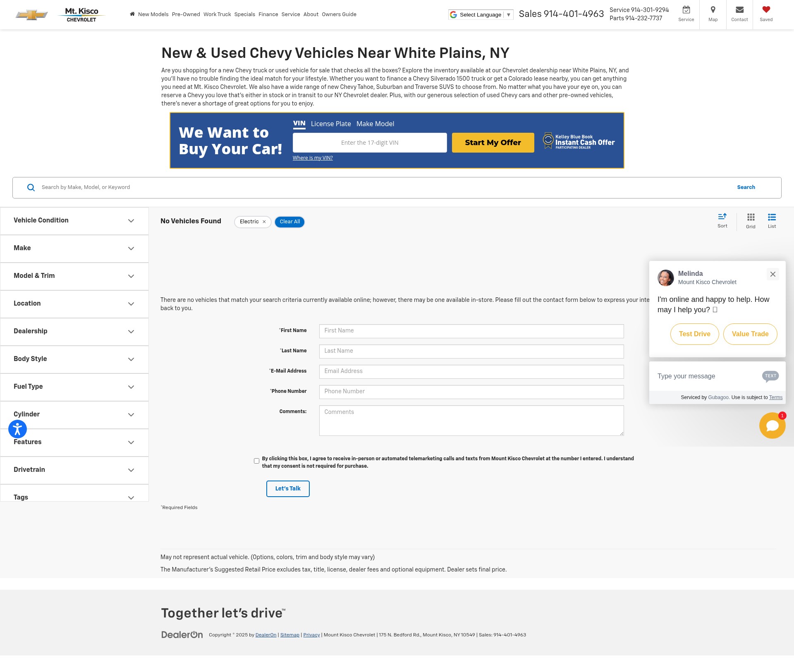Click the TEXT bubble icon in chat
794x672 pixels.
(x=770, y=376)
